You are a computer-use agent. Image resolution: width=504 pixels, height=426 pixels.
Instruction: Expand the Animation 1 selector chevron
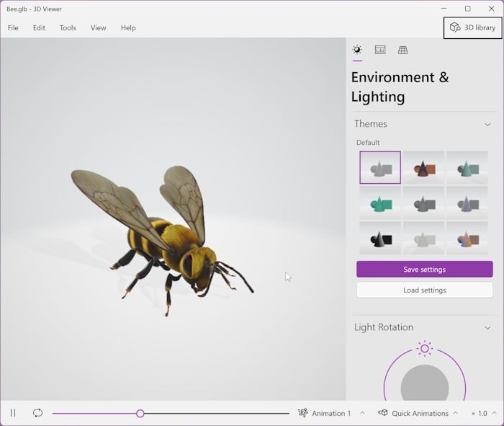pyautogui.click(x=362, y=413)
